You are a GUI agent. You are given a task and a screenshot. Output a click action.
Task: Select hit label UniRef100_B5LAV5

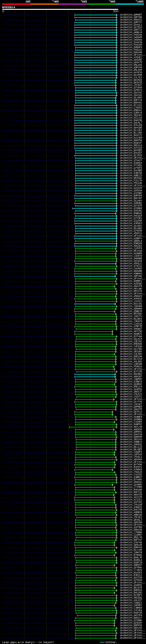(131, 70)
